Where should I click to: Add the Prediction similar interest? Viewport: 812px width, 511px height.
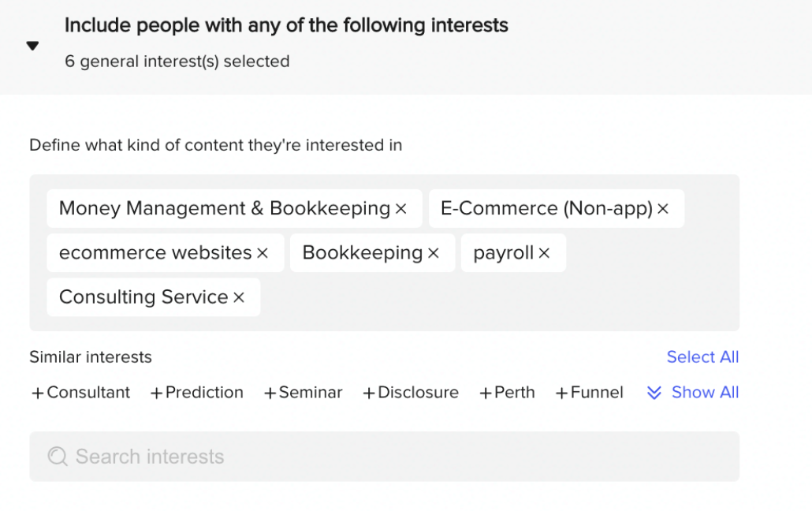(x=196, y=393)
